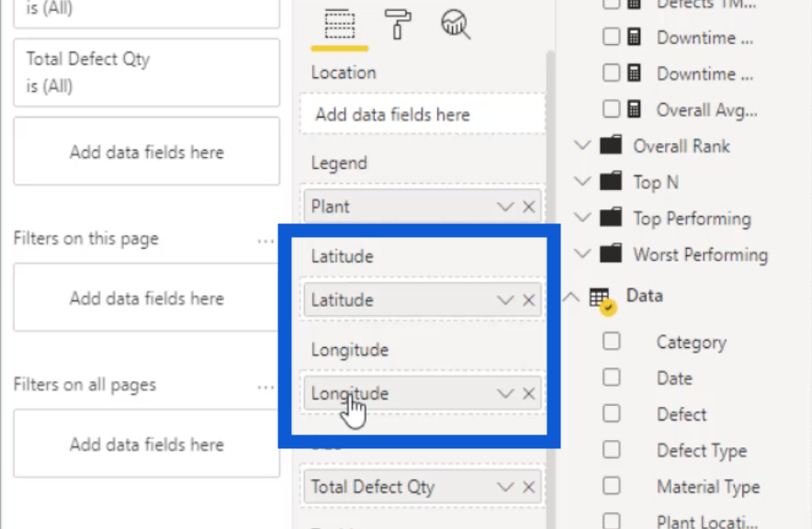Expand the Worst Performing folder chevron
Image resolution: width=812 pixels, height=529 pixels.
tap(582, 254)
